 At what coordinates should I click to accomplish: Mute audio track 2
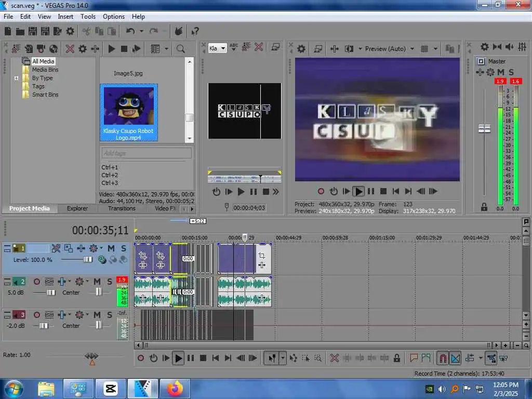point(97,281)
